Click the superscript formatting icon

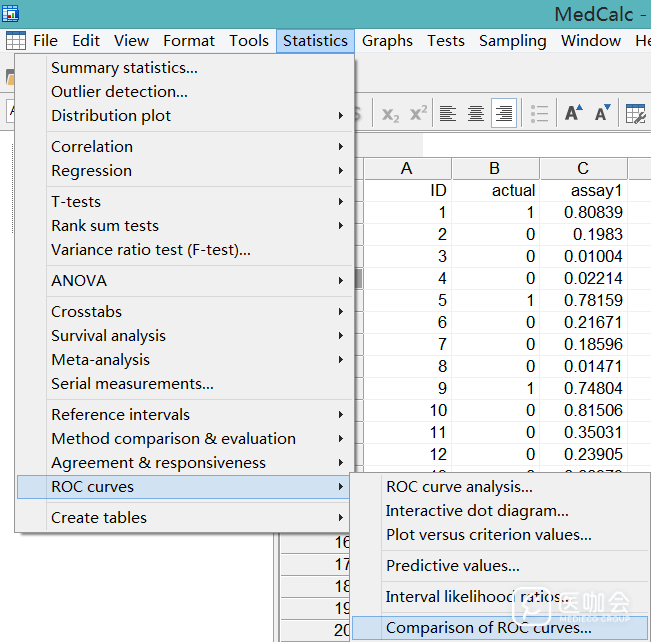coord(418,114)
